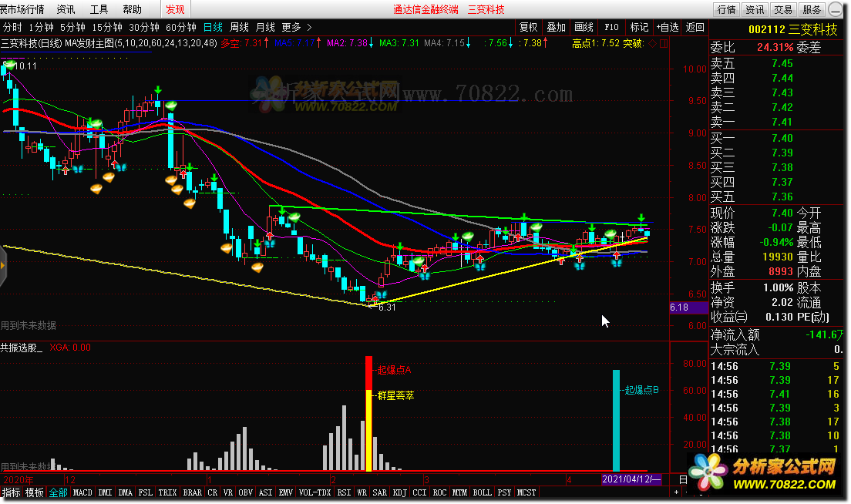Click the square panel icon after 突破
This screenshot has width=851, height=504.
click(x=663, y=43)
